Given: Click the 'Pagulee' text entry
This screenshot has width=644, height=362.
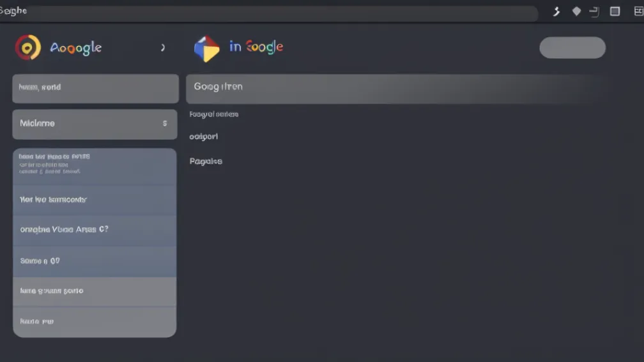Looking at the screenshot, I should (206, 162).
